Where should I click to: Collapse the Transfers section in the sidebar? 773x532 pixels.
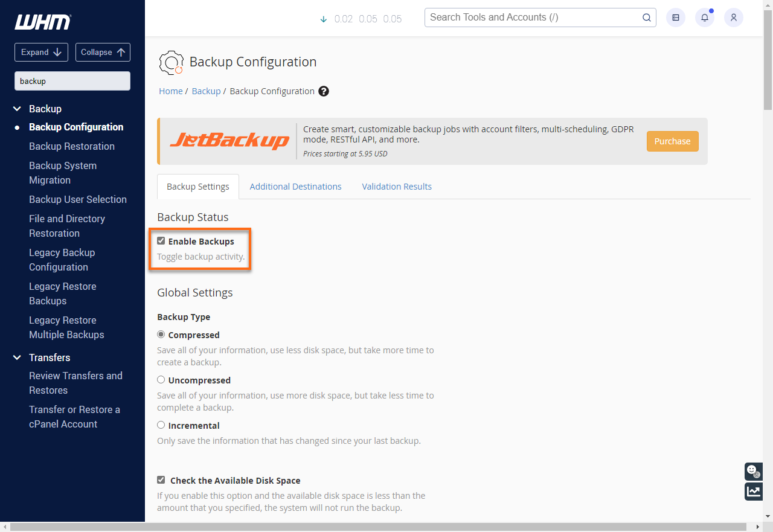16,357
